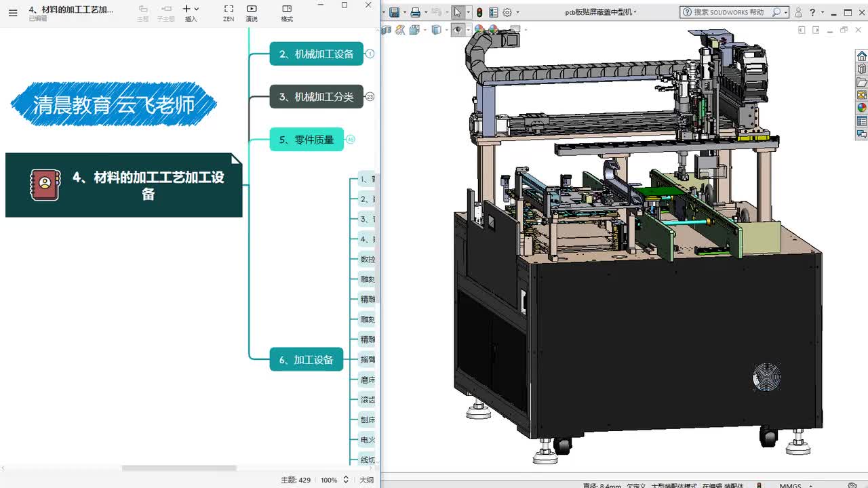Expand the Save button dropdown arrow
This screenshot has width=868, height=488.
(x=404, y=12)
